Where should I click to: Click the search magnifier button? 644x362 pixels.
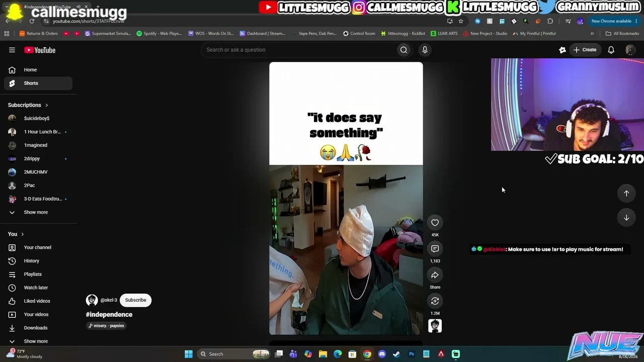click(x=404, y=50)
